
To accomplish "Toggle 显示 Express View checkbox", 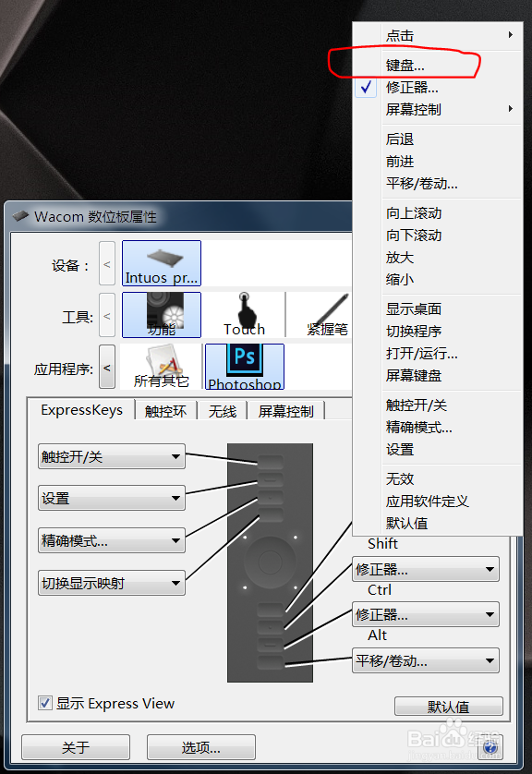I will tap(45, 703).
